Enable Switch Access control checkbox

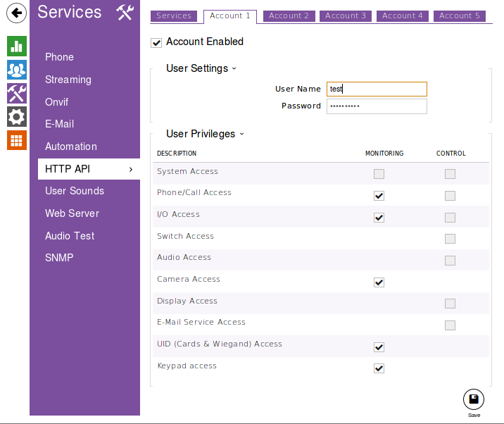coord(450,239)
